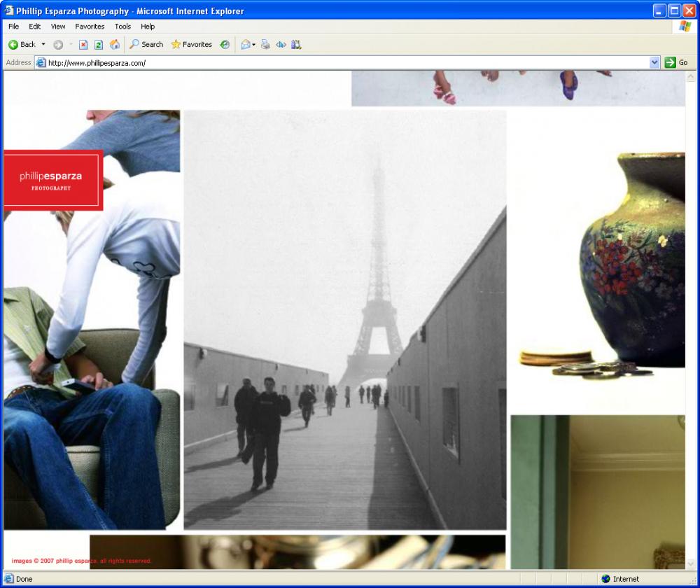Go to the Home page icon
The height and width of the screenshot is (588, 700).
pyautogui.click(x=115, y=44)
